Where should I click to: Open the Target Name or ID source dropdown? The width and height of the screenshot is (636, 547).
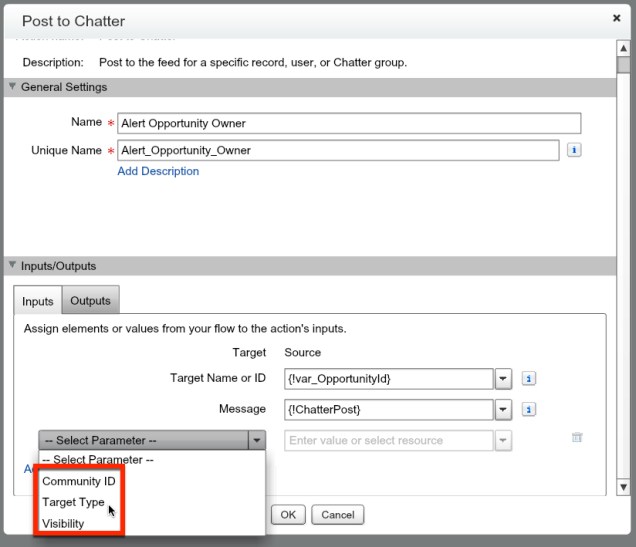tap(503, 379)
